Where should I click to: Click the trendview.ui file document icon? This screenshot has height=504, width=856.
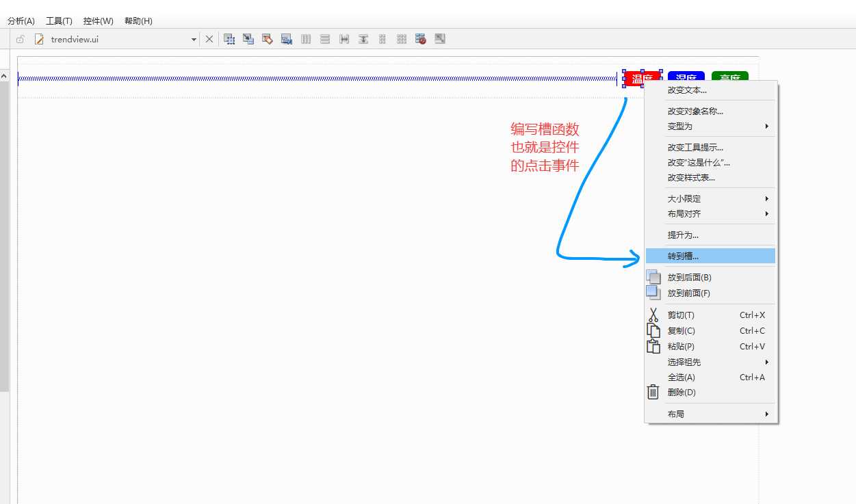coord(39,39)
